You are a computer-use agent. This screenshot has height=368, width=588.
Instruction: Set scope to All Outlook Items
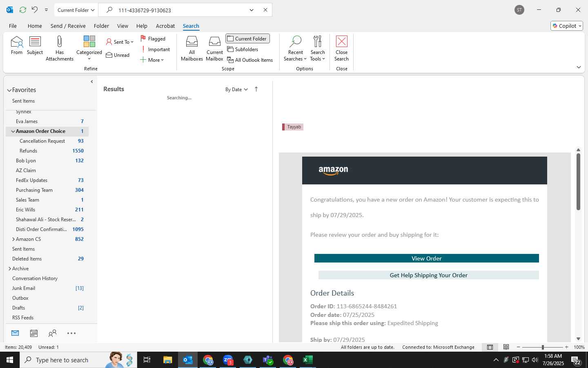pyautogui.click(x=250, y=60)
